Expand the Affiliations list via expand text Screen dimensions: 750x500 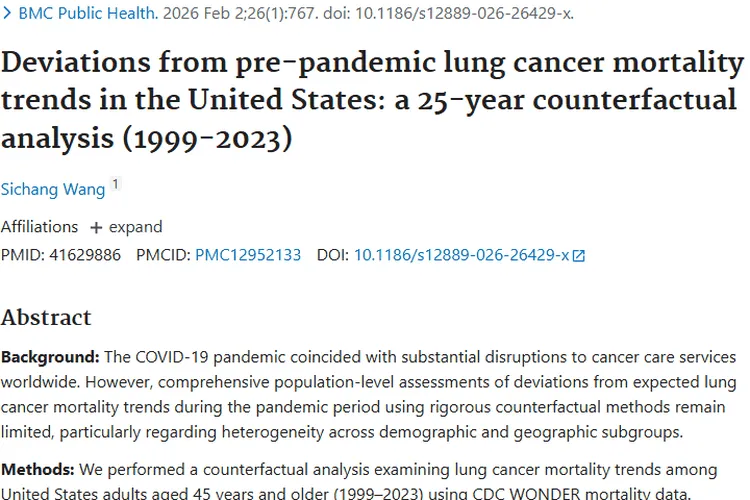135,226
